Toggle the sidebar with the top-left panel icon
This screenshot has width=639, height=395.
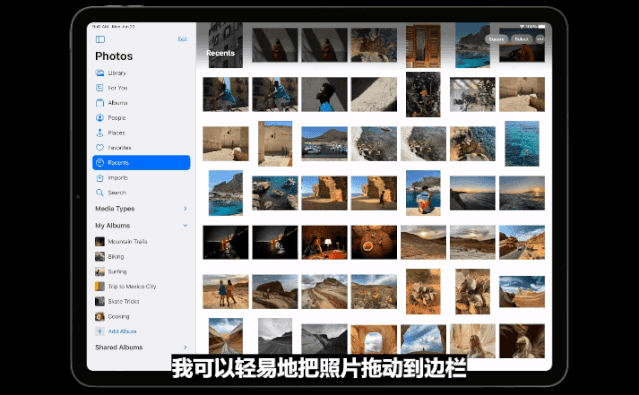pyautogui.click(x=100, y=39)
